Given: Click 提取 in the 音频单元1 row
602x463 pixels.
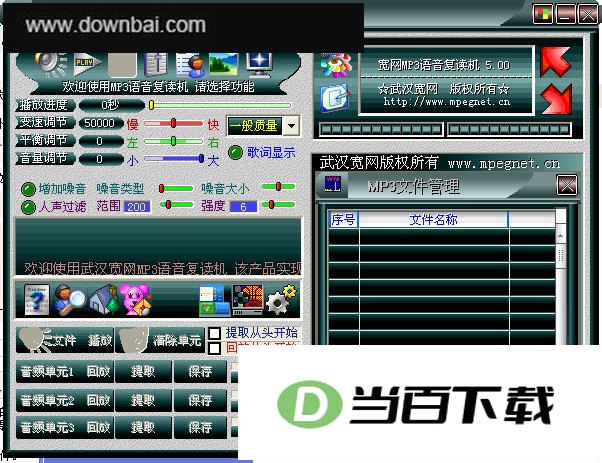Looking at the screenshot, I should pyautogui.click(x=143, y=371).
